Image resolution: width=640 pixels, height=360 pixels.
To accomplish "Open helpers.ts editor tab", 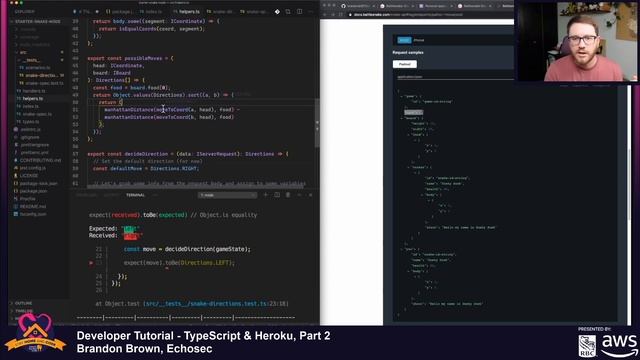I will pyautogui.click(x=186, y=12).
